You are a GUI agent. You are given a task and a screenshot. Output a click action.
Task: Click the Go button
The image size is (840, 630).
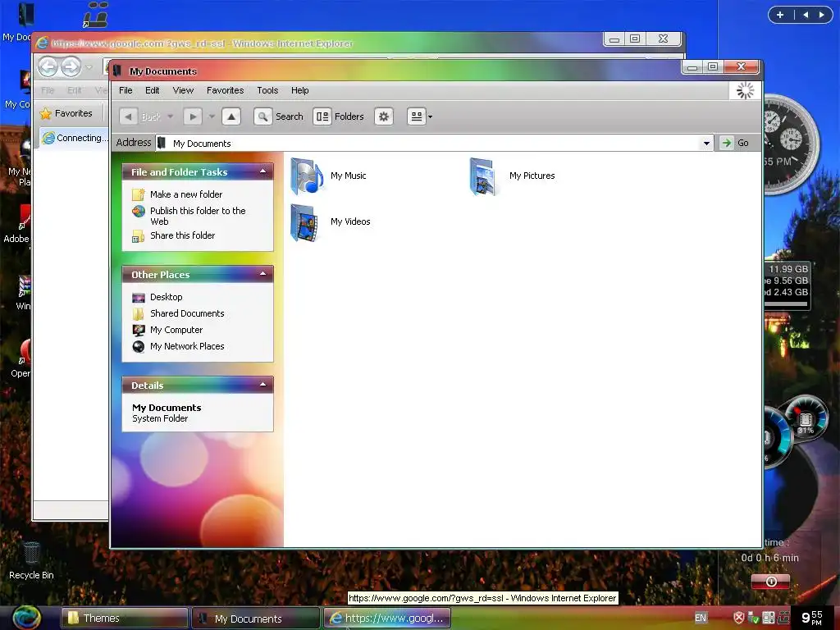point(735,143)
